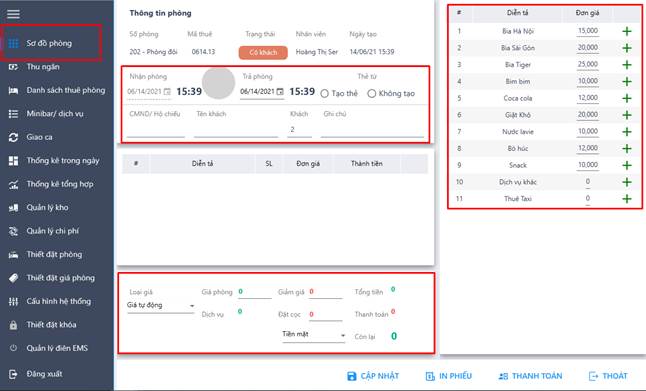Add Bia Tiger with plus icon
The width and height of the screenshot is (646, 391).
click(x=627, y=65)
